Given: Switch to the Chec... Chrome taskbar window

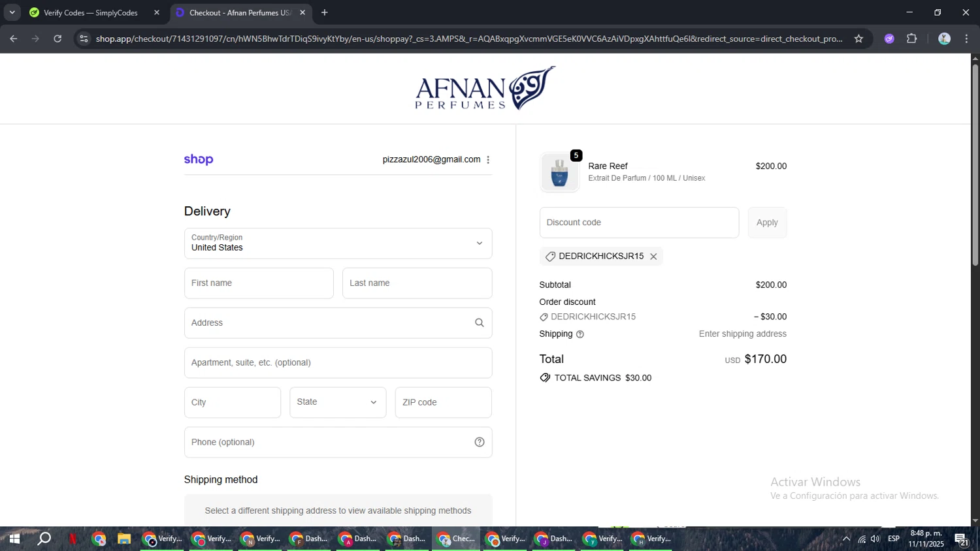Looking at the screenshot, I should 456,539.
